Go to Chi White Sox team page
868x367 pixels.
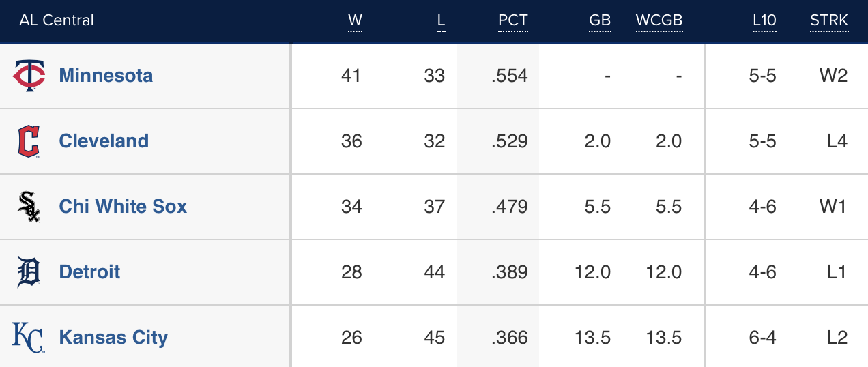123,207
